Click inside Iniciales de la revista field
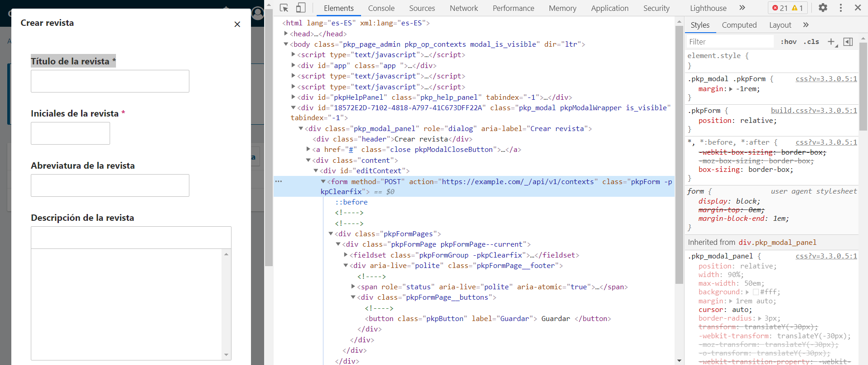The width and height of the screenshot is (868, 365). click(70, 133)
